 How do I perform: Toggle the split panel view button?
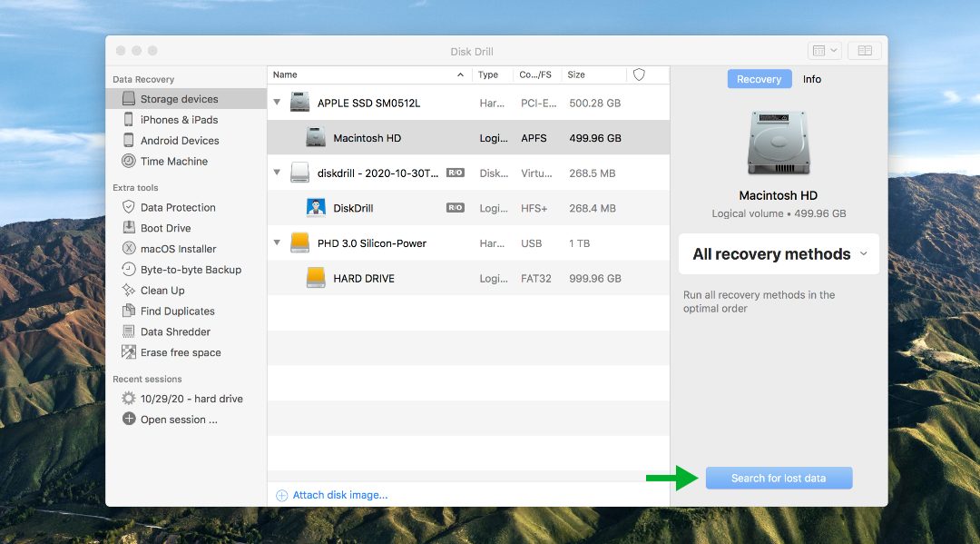coord(865,51)
